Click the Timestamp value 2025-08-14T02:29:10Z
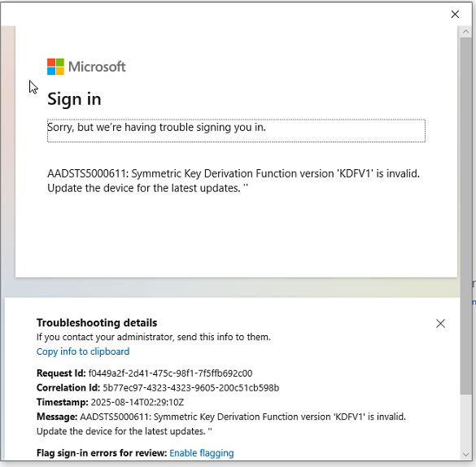The width and height of the screenshot is (476, 467). (138, 403)
